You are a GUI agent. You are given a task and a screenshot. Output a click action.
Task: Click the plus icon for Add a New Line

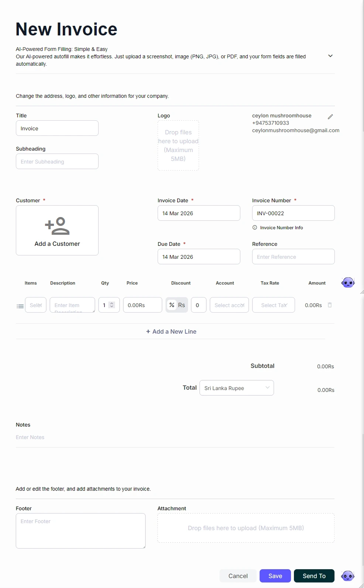[148, 331]
